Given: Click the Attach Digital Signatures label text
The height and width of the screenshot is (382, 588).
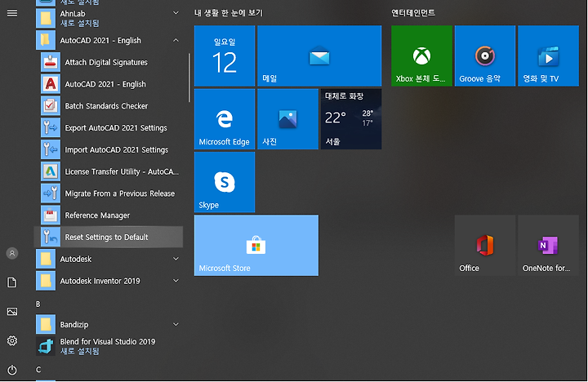Looking at the screenshot, I should (106, 62).
